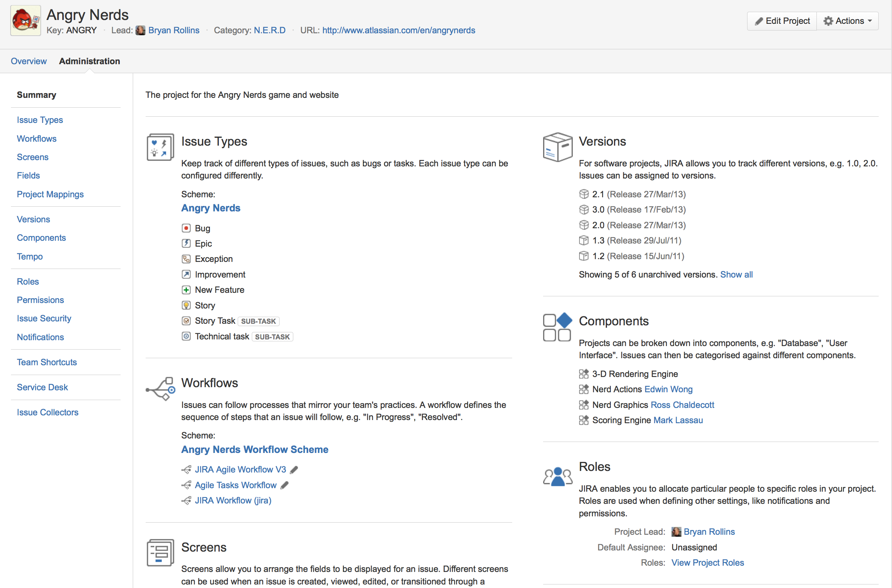Image resolution: width=892 pixels, height=588 pixels.
Task: Click the Nerd Graphics component name
Action: point(620,405)
